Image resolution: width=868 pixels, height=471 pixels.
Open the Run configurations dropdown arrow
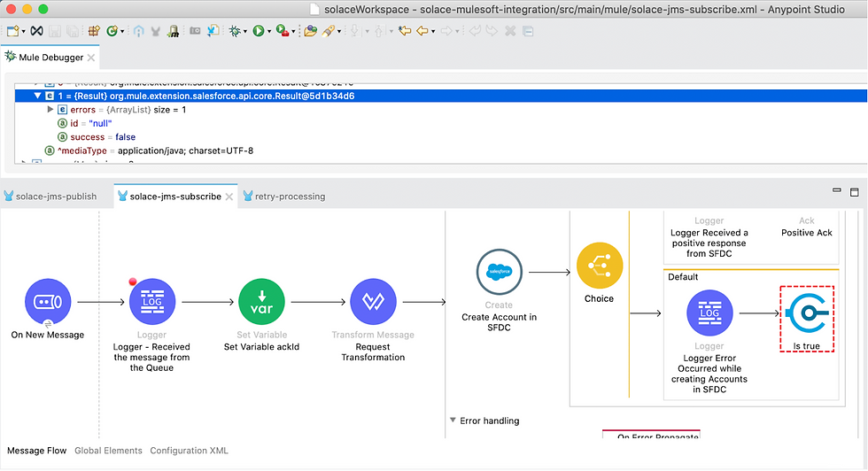268,32
